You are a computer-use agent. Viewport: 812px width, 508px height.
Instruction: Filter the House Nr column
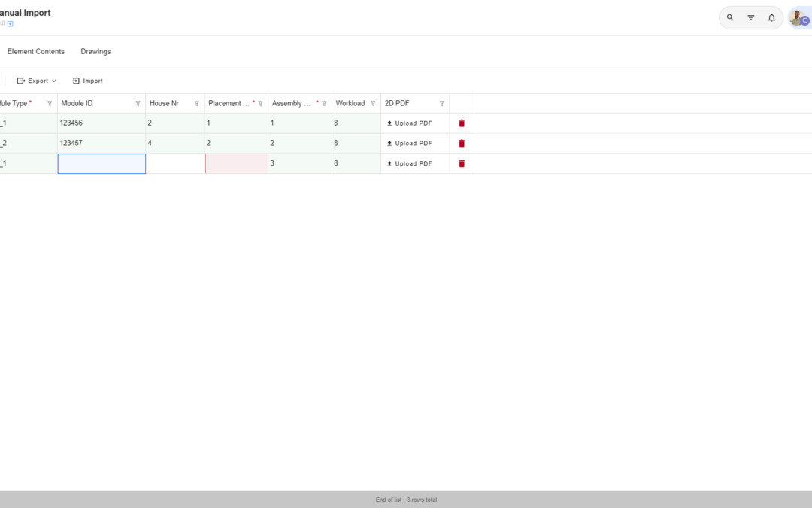pyautogui.click(x=197, y=104)
